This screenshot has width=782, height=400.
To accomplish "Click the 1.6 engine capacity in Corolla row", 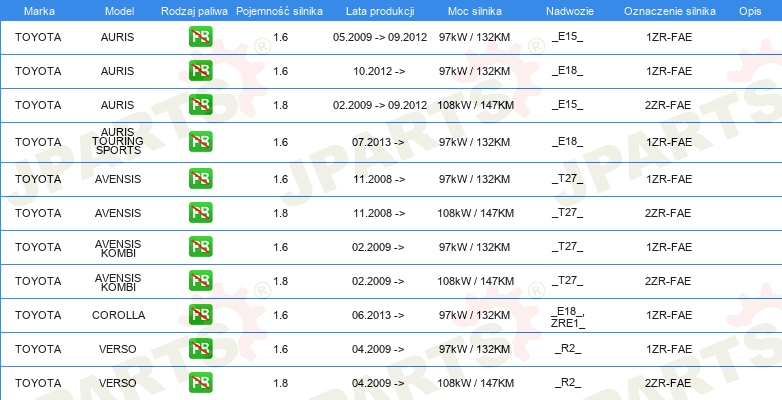I will point(281,315).
